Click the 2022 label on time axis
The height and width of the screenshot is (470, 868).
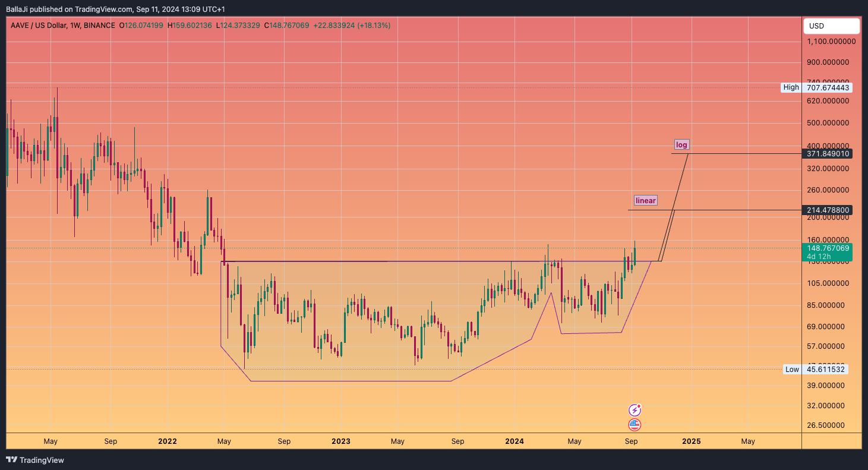pos(168,441)
